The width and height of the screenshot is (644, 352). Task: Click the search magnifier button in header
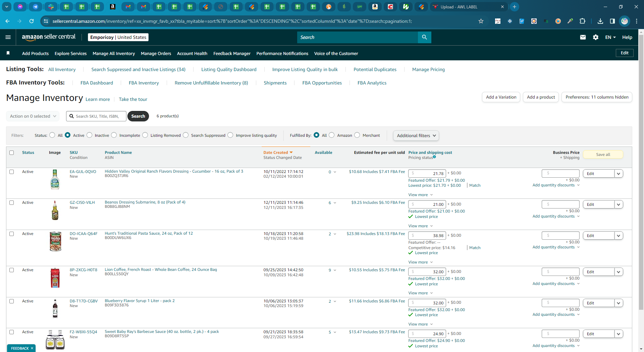pos(424,37)
